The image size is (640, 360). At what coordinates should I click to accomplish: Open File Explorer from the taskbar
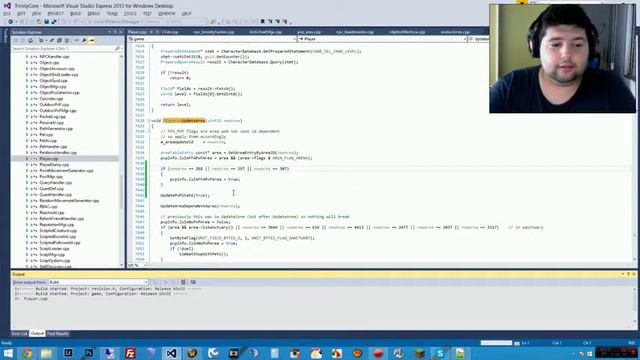(x=47, y=353)
